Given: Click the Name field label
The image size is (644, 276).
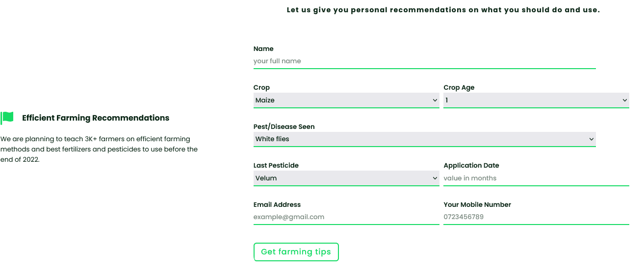Looking at the screenshot, I should coord(263,49).
